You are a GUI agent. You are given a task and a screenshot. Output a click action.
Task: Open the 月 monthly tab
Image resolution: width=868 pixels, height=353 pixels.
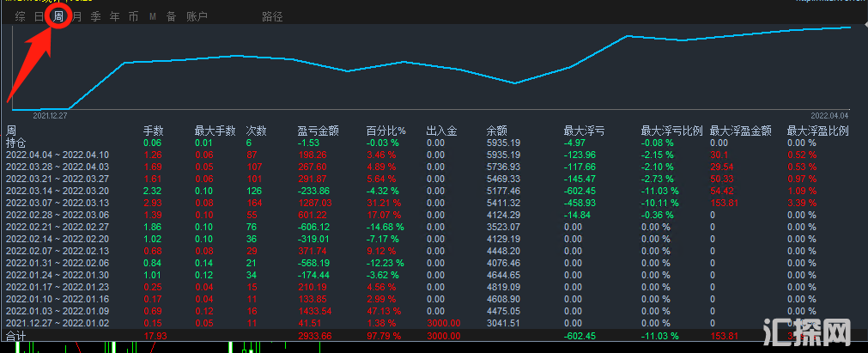(x=77, y=16)
